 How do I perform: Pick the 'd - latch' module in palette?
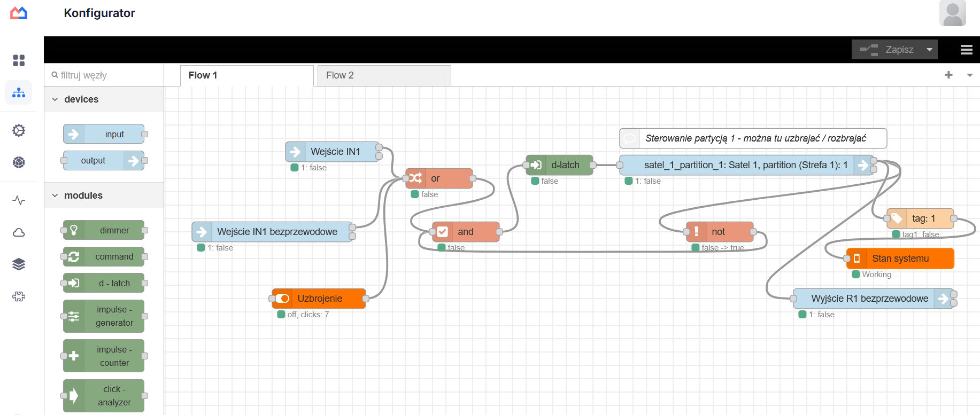click(x=104, y=283)
